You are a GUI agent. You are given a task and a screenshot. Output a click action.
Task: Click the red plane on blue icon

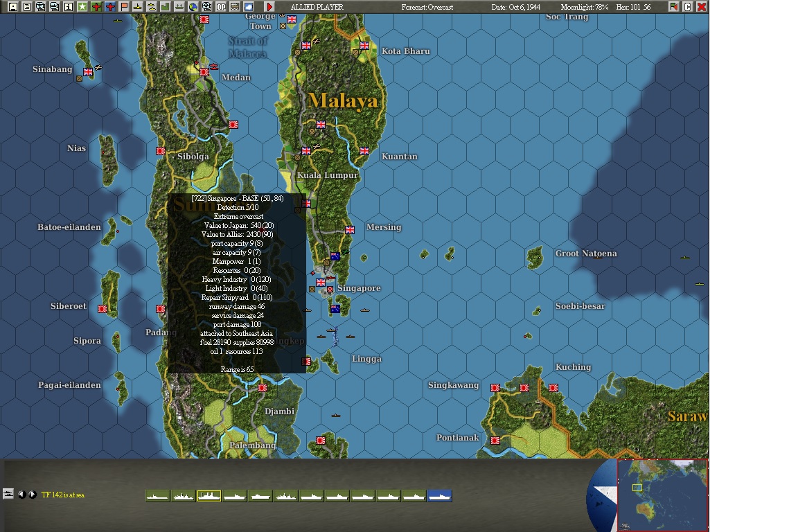(110, 7)
